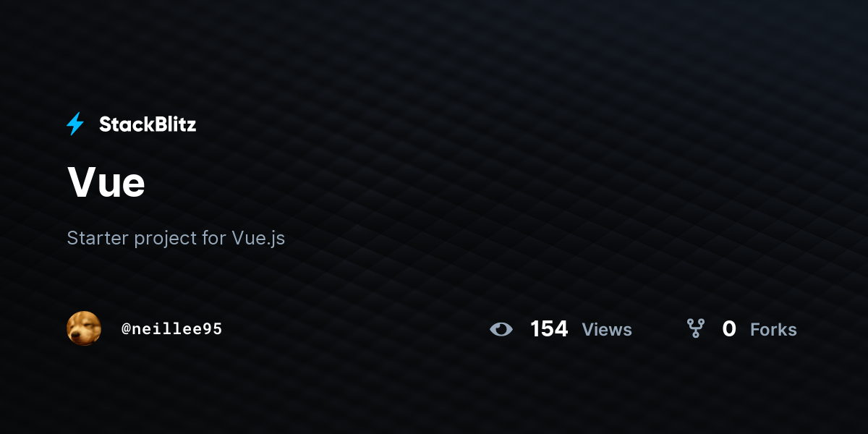Click the word 'Vue.js' in the description
868x434 pixels.
pos(258,239)
